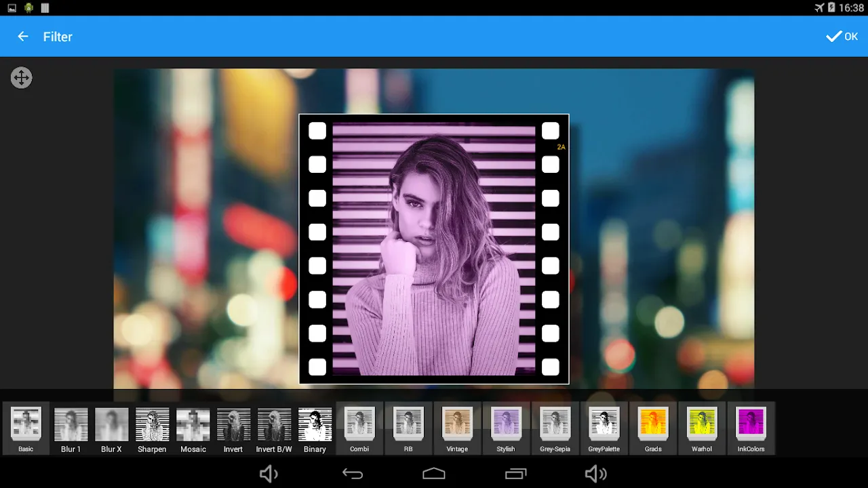Apply the Warhol yellow filter

click(702, 429)
